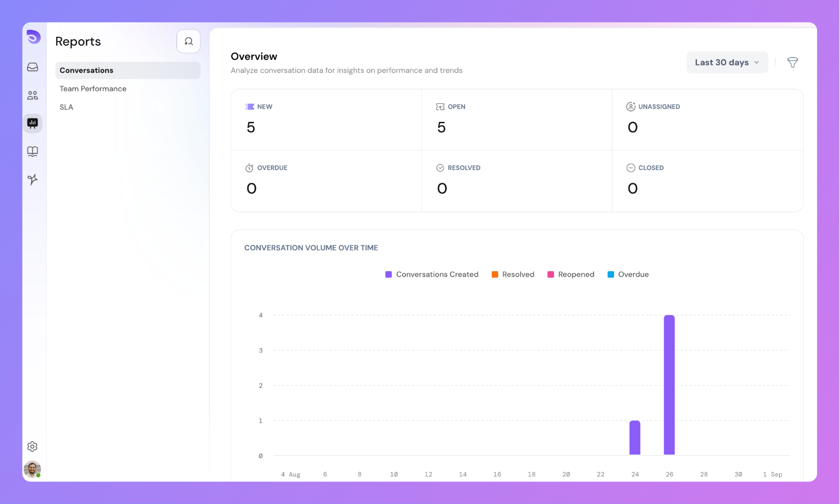
Task: Click the headset support button
Action: pyautogui.click(x=188, y=42)
